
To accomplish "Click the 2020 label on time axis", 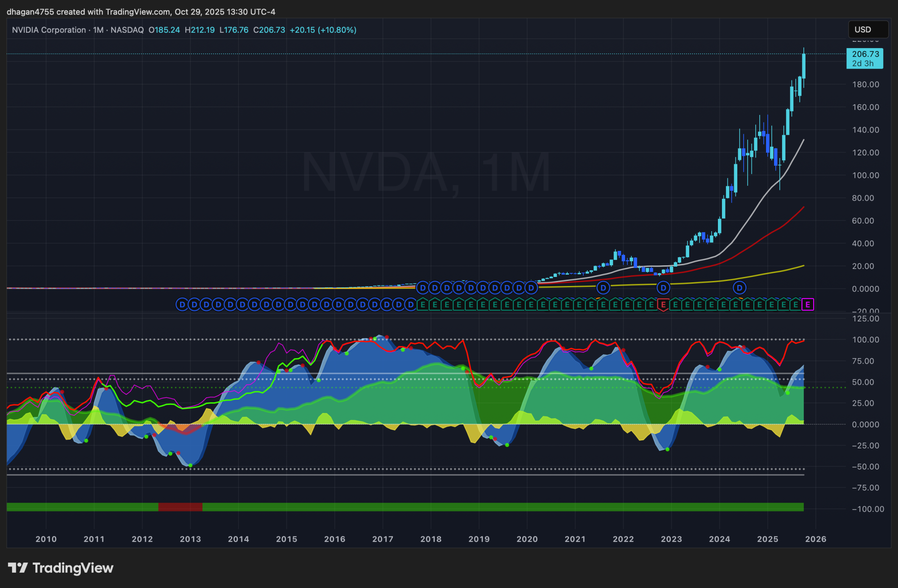I will point(527,539).
